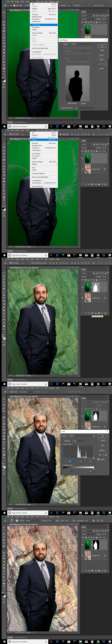Open Selection Preview dropdown showing None
Image resolution: width=112 pixels, height=644 pixels.
85,108
